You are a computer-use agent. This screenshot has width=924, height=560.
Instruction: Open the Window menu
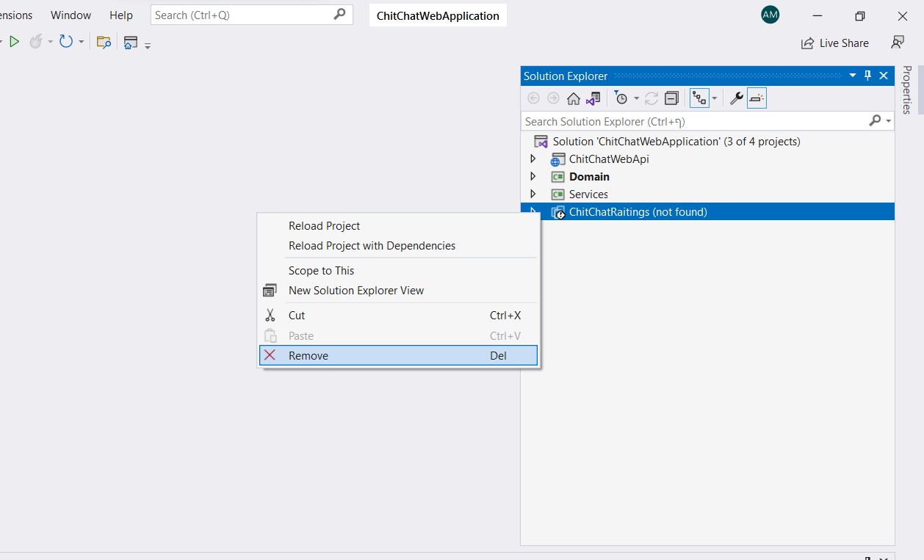click(x=71, y=15)
